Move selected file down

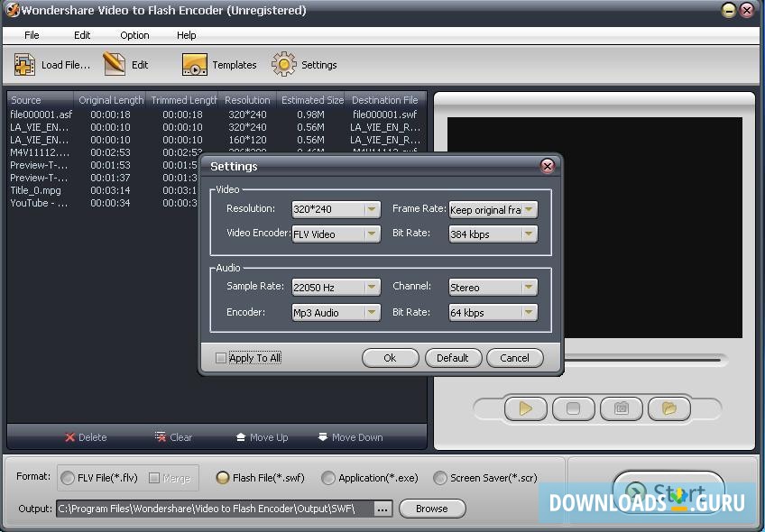click(350, 437)
